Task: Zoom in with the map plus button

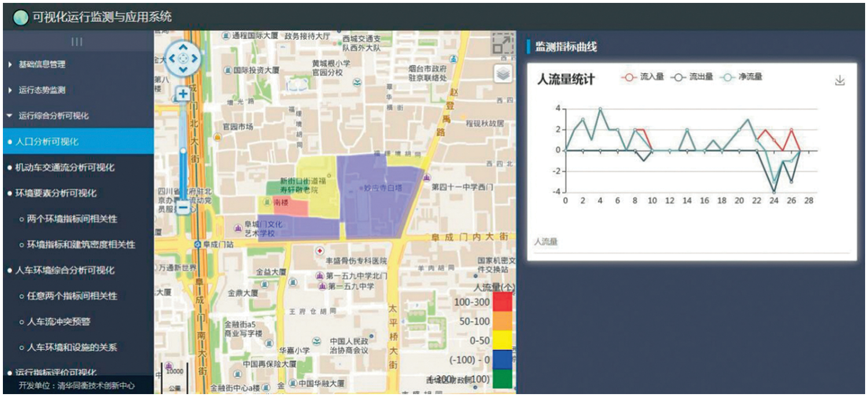Action: click(x=183, y=94)
